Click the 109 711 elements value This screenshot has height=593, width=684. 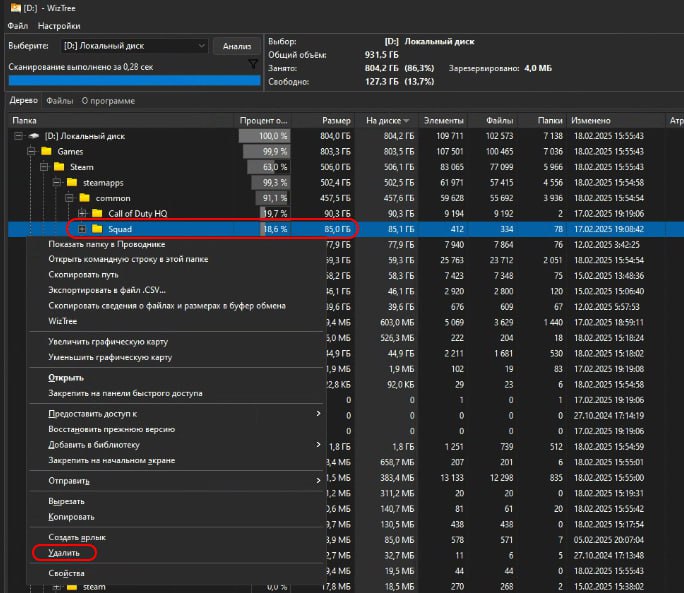tap(449, 136)
